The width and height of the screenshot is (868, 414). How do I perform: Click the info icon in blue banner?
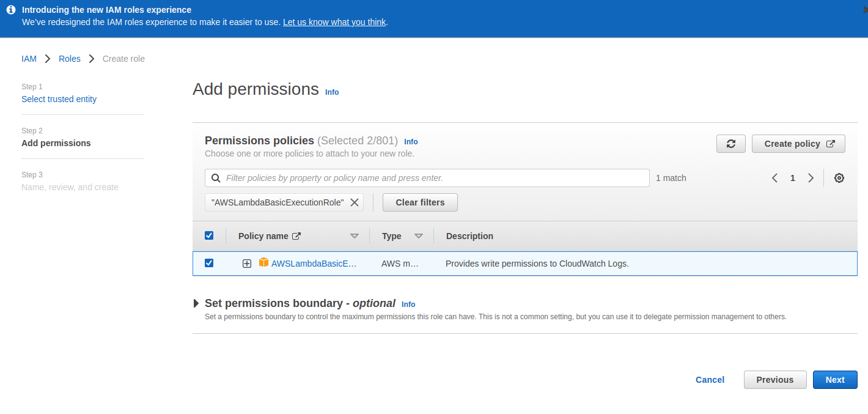(x=10, y=10)
